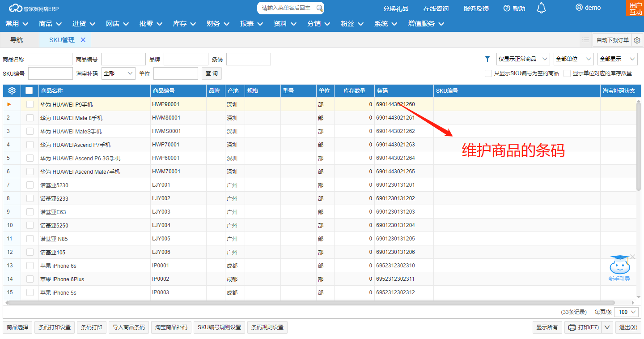Open the 网店 menu
This screenshot has width=644, height=339.
(118, 24)
